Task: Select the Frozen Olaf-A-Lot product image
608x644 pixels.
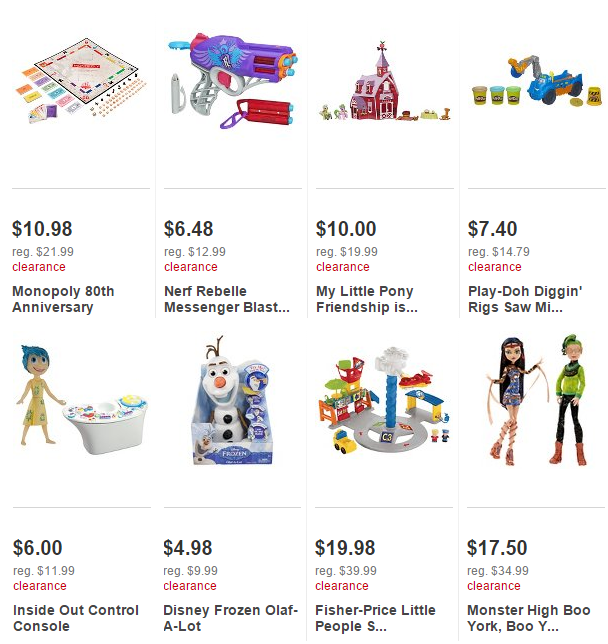Action: point(232,400)
